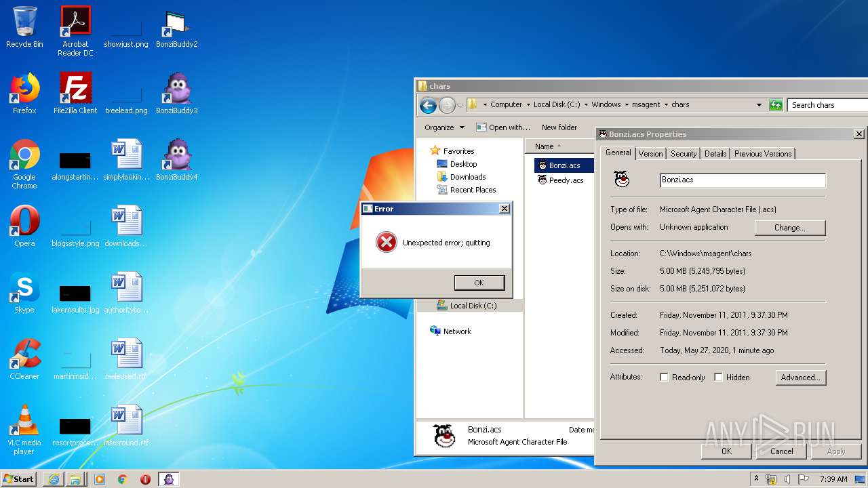The image size is (868, 488).
Task: Open the Previous Versions tab
Action: [763, 154]
